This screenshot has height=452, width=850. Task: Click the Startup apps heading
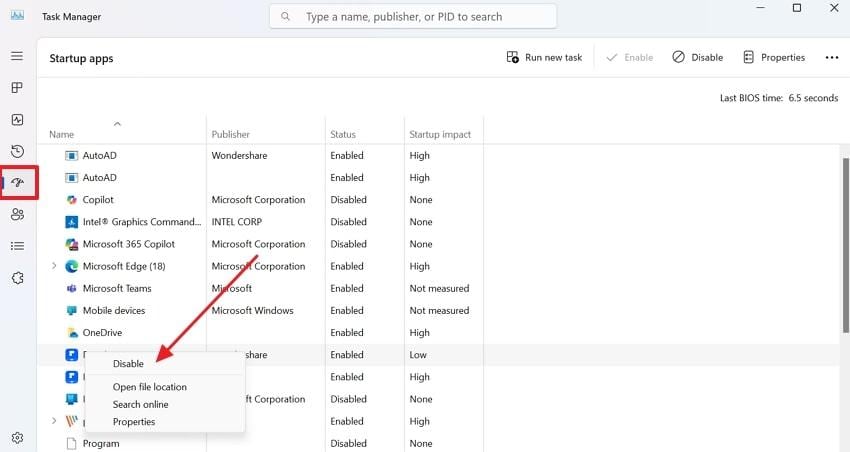pos(81,59)
